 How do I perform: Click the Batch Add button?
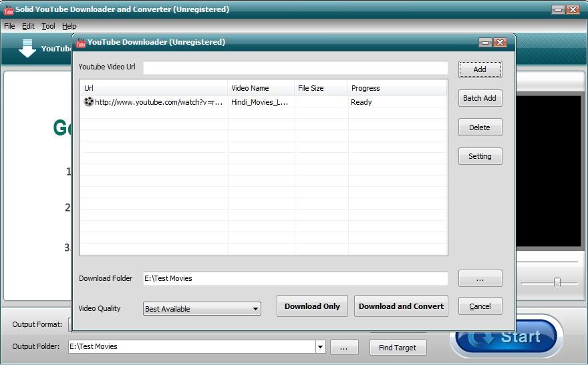coord(480,98)
